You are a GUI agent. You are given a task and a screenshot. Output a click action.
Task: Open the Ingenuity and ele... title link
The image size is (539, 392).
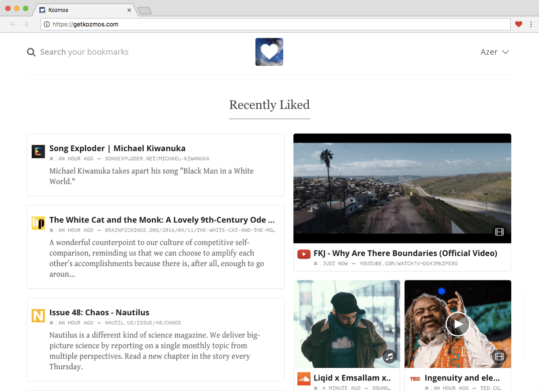coord(462,378)
